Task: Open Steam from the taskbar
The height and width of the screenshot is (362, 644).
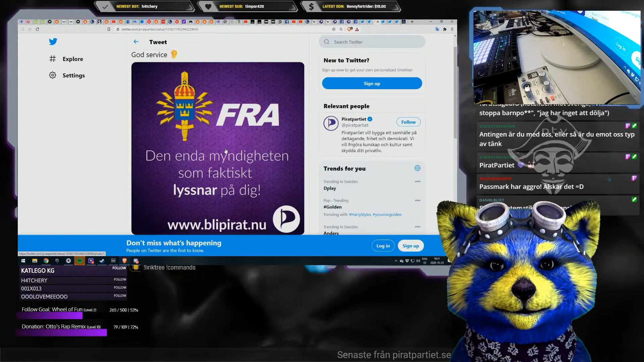Action: pos(102,261)
